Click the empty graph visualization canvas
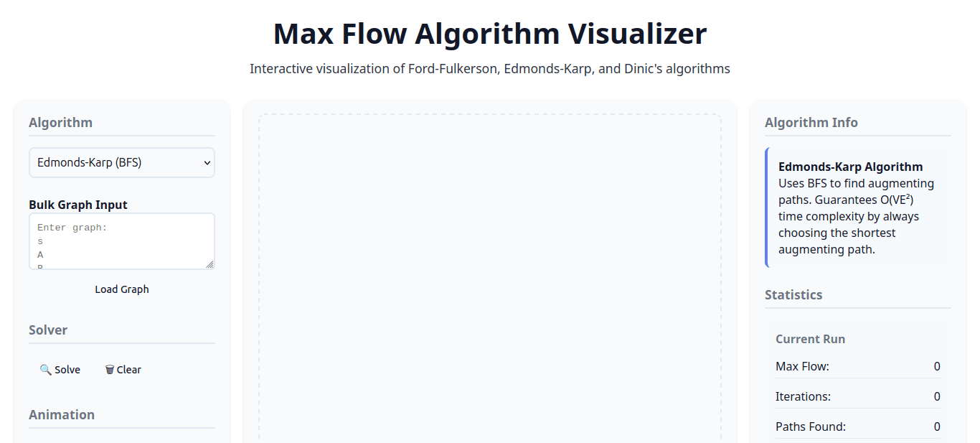This screenshot has width=980, height=443. point(490,276)
